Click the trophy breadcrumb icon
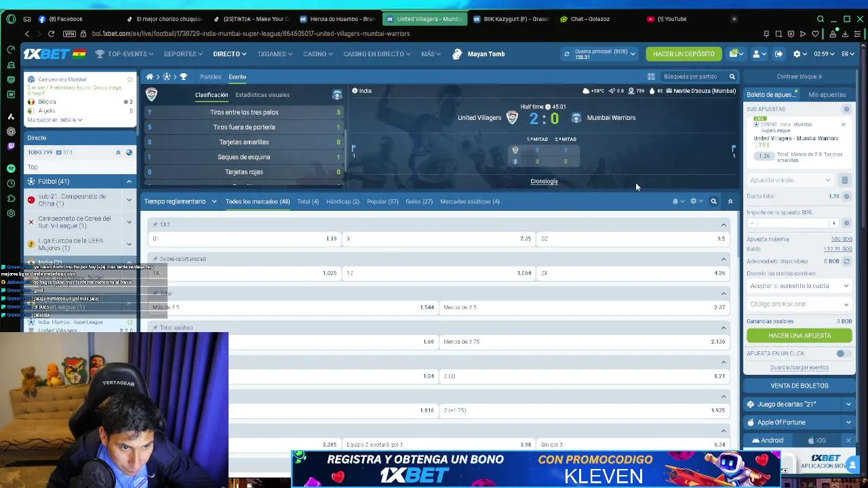Image resolution: width=868 pixels, height=488 pixels. [183, 77]
